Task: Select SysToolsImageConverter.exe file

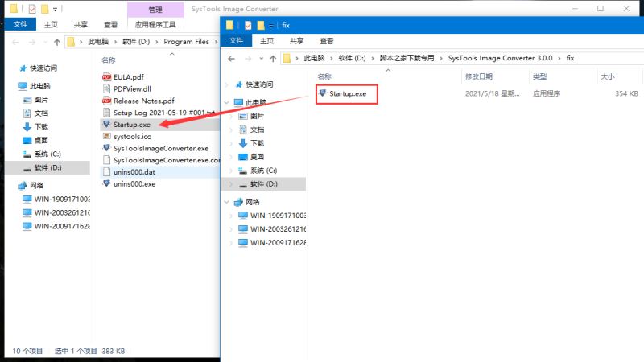Action: (161, 148)
